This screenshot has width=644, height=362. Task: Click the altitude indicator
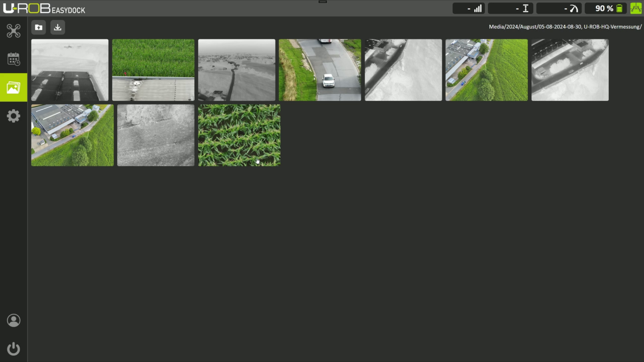click(x=511, y=8)
